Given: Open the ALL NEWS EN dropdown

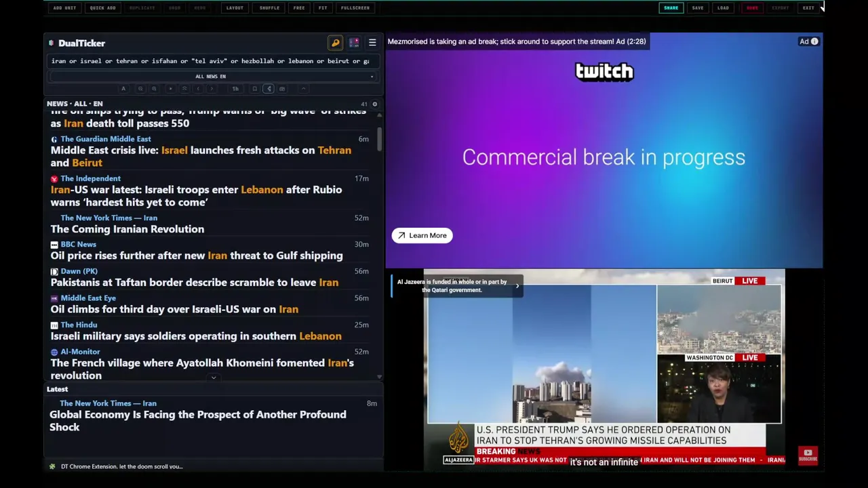Looking at the screenshot, I should click(211, 77).
